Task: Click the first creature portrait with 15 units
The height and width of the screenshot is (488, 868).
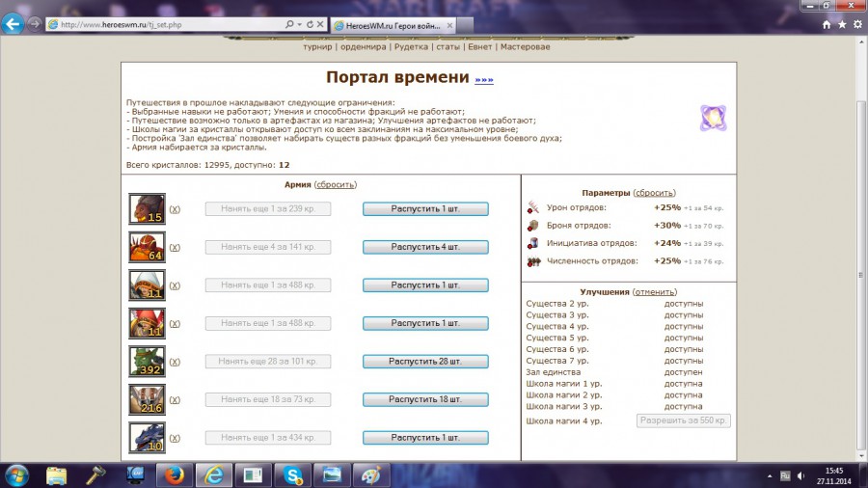Action: click(147, 208)
